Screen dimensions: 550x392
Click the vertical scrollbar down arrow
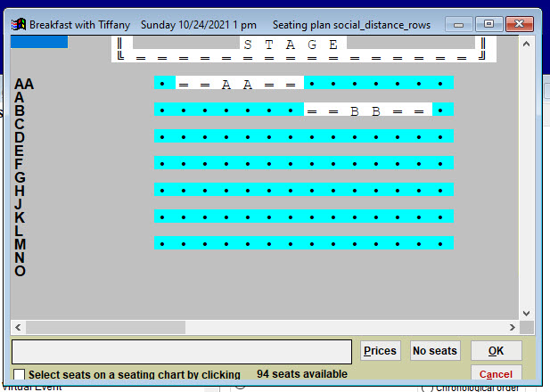526,313
